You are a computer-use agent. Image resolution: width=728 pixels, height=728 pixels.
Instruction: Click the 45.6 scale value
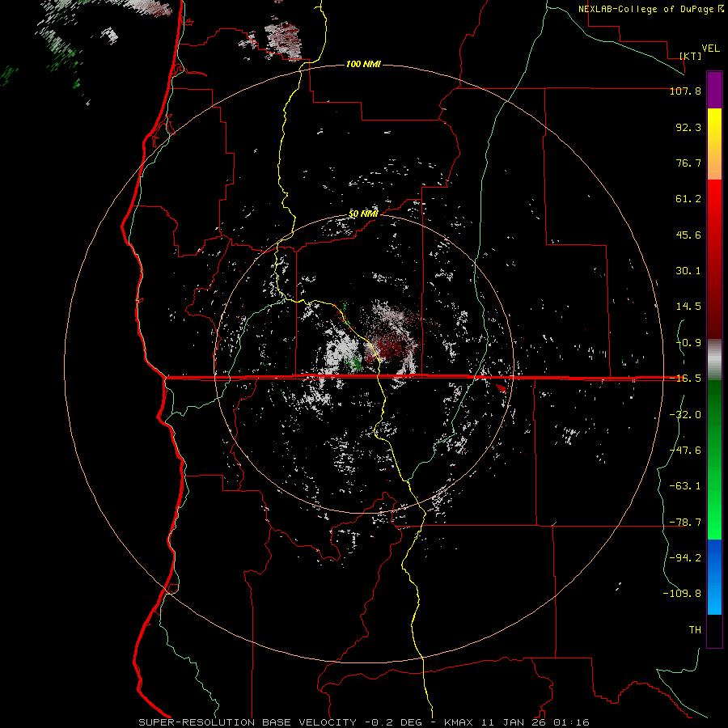click(x=688, y=235)
